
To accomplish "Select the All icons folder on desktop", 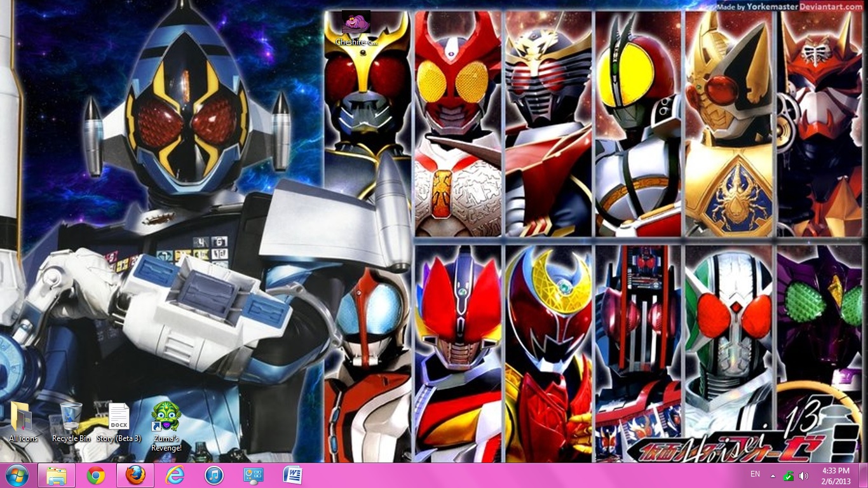I will point(23,423).
